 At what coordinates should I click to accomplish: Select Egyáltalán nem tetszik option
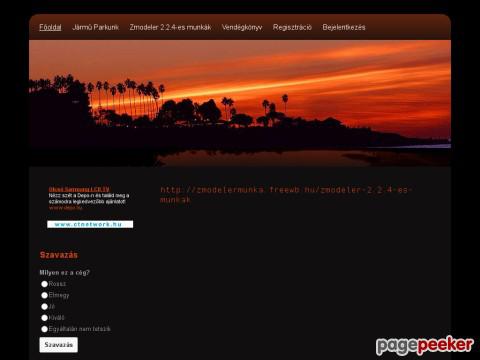(x=44, y=329)
